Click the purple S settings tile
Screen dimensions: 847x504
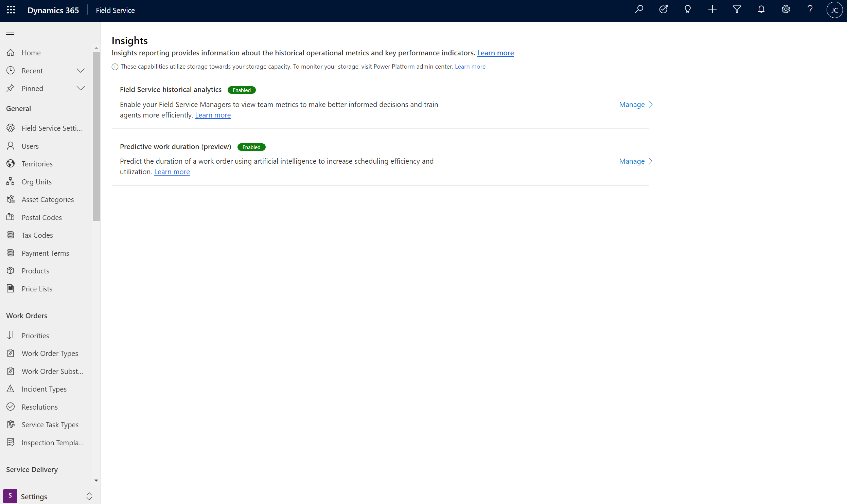(x=10, y=496)
